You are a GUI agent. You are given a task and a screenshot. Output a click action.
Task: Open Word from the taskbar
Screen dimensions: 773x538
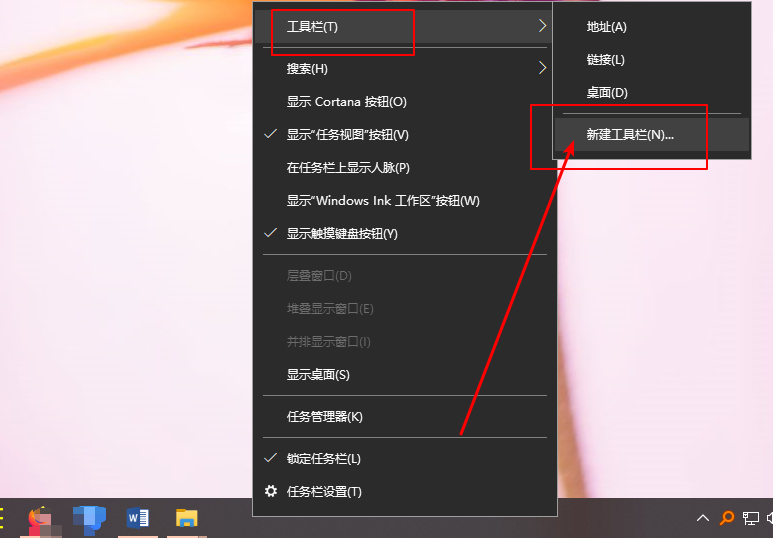[x=138, y=518]
